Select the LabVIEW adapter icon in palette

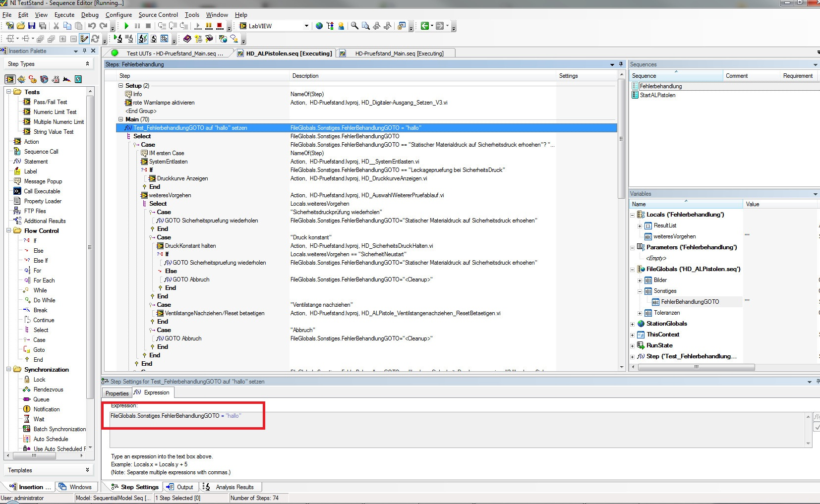10,79
